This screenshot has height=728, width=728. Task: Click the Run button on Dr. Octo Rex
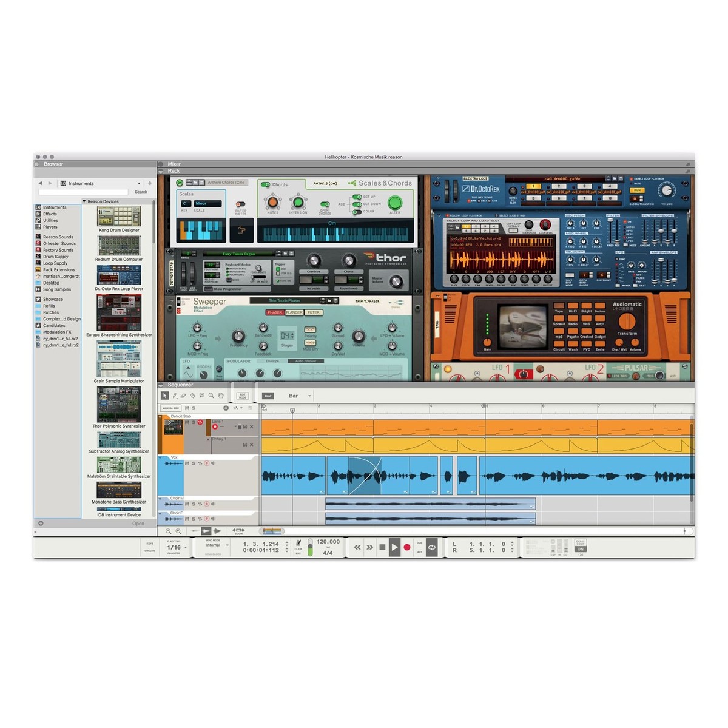(638, 190)
